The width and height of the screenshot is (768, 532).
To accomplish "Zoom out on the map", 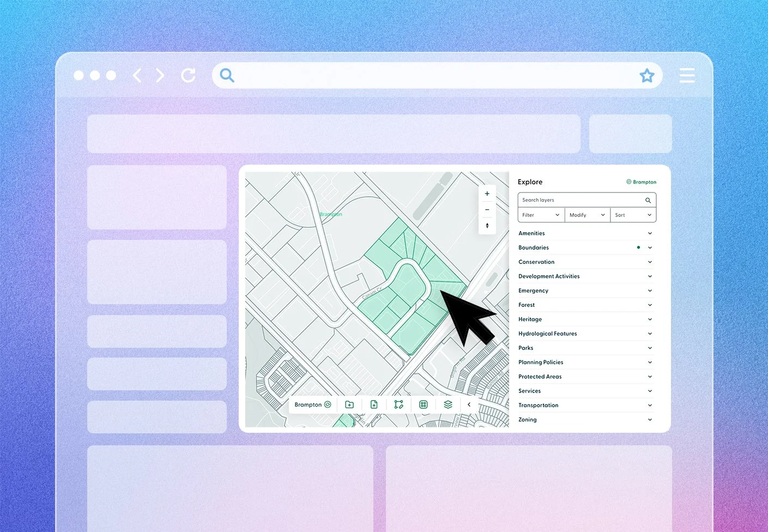I will (487, 209).
